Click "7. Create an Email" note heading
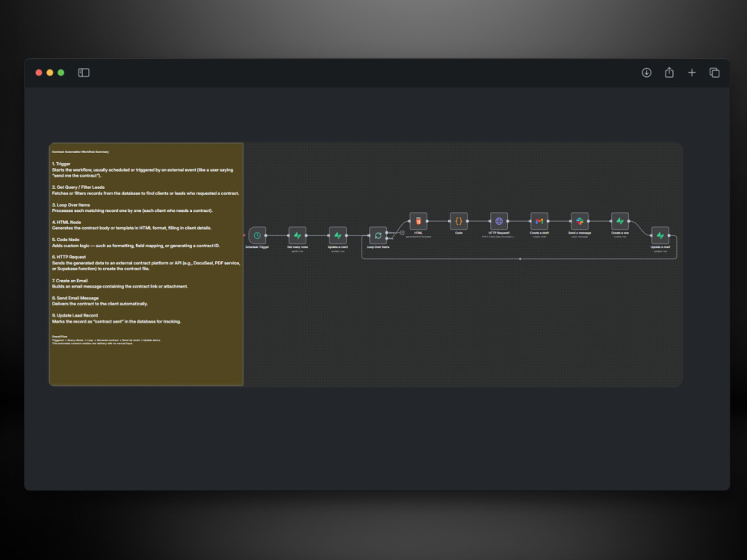The width and height of the screenshot is (747, 560). coord(70,281)
